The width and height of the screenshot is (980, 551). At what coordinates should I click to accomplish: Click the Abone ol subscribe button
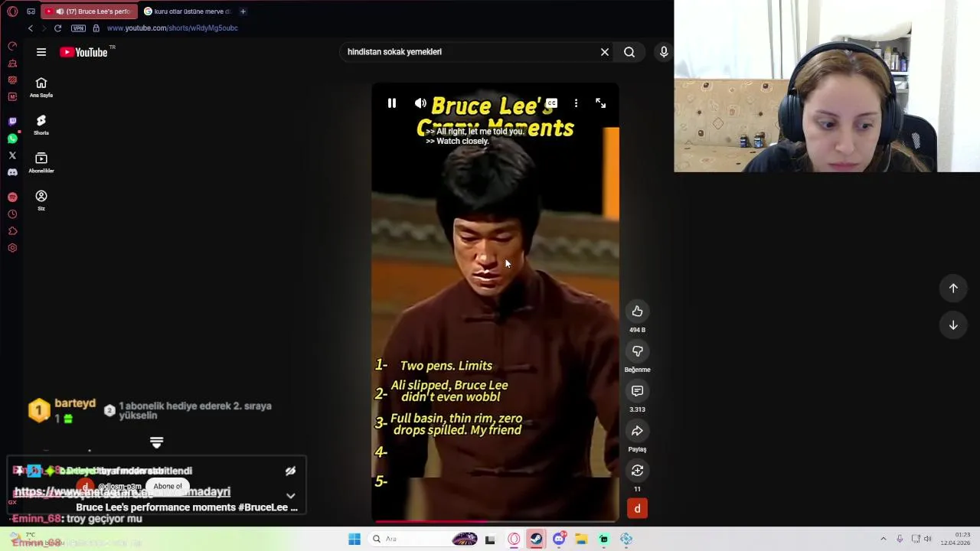coord(168,486)
